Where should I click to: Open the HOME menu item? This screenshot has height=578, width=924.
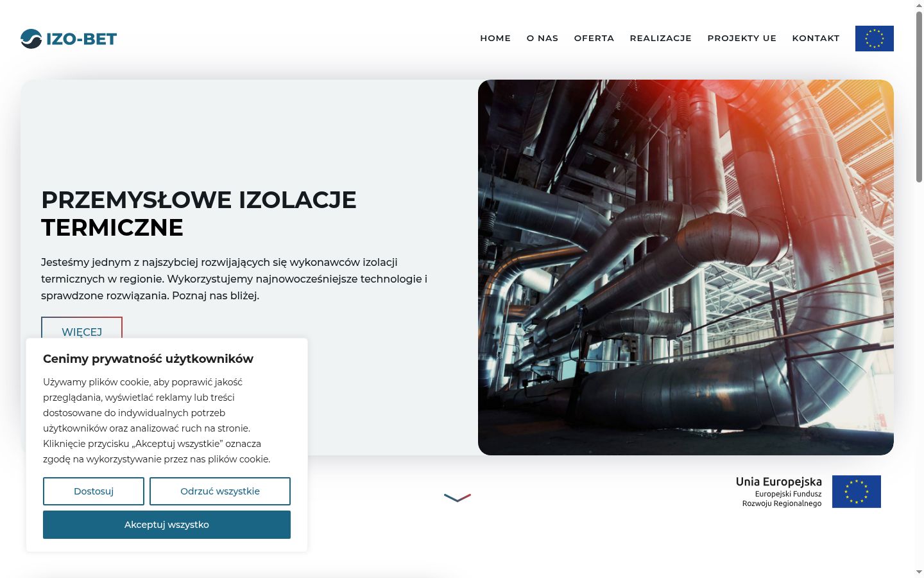[x=495, y=39]
